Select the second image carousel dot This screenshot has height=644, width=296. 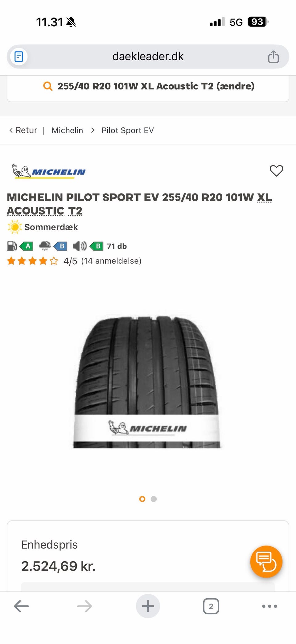click(x=154, y=499)
